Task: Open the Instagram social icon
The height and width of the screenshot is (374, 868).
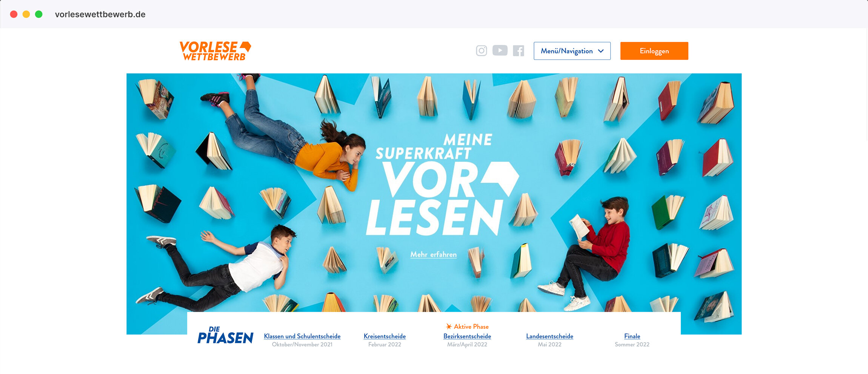Action: click(x=481, y=51)
